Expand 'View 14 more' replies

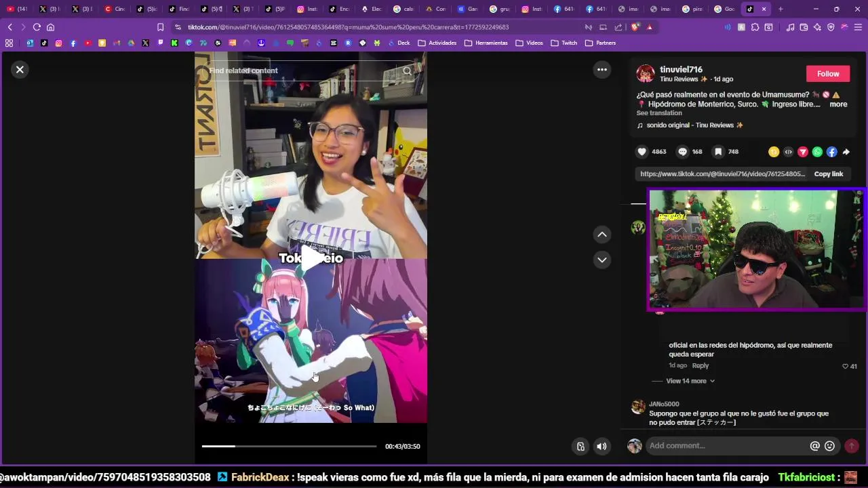click(x=690, y=381)
